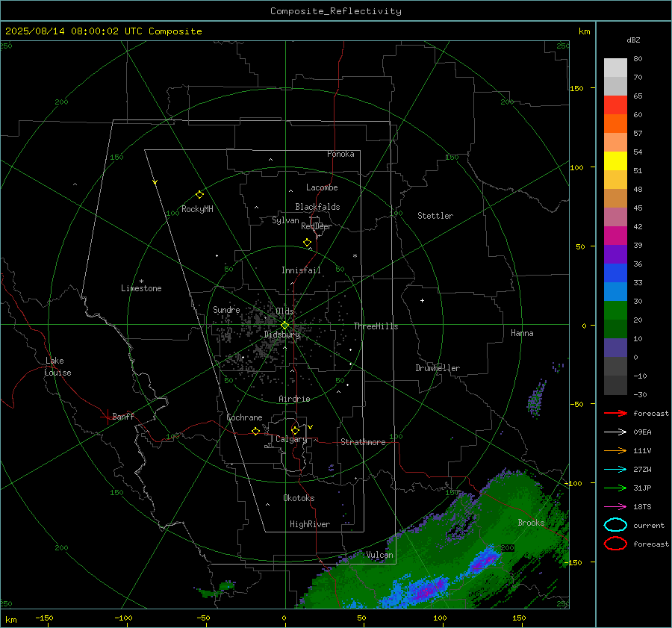Click the Lacombe city label
The height and width of the screenshot is (628, 672).
click(322, 187)
